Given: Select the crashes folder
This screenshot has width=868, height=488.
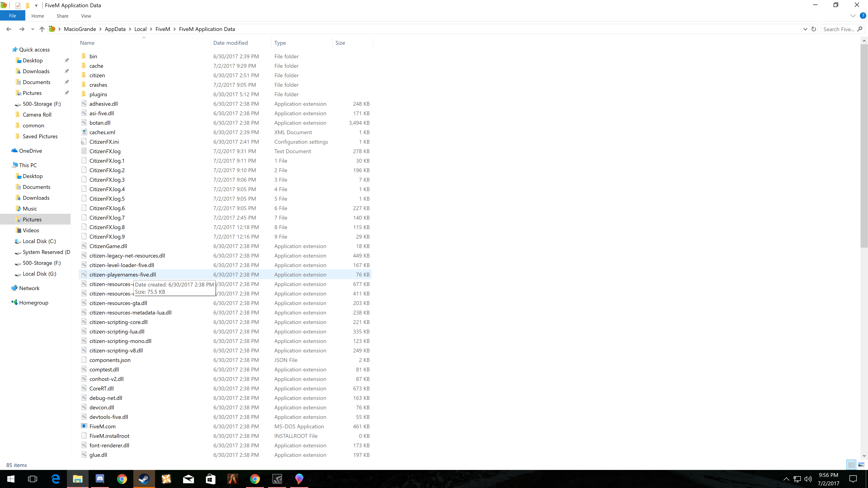Looking at the screenshot, I should 98,85.
